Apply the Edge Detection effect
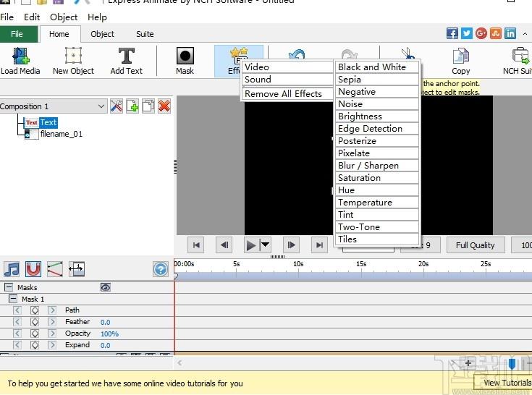The image size is (532, 395). (376, 129)
